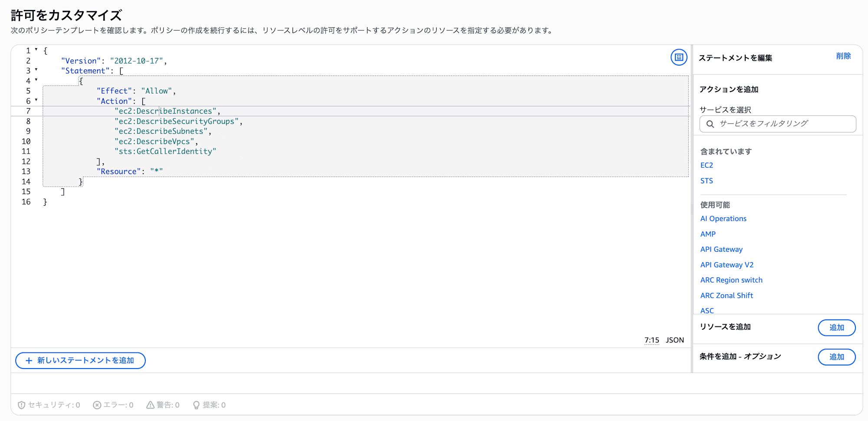Click the "ec2:DescribeInstances" action line
The width and height of the screenshot is (868, 421).
[x=167, y=111]
